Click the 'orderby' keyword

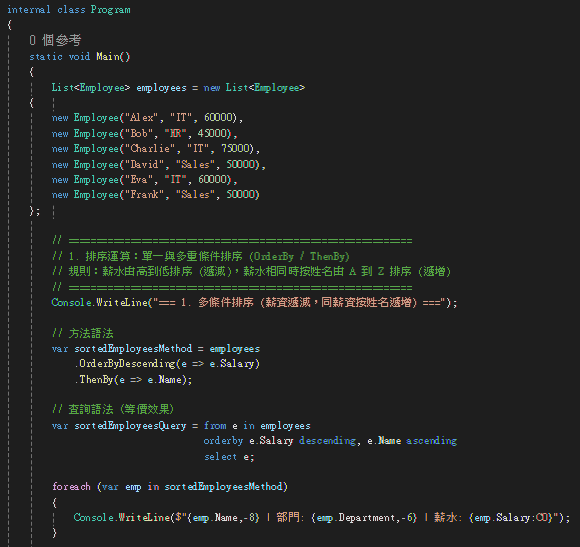pyautogui.click(x=223, y=441)
